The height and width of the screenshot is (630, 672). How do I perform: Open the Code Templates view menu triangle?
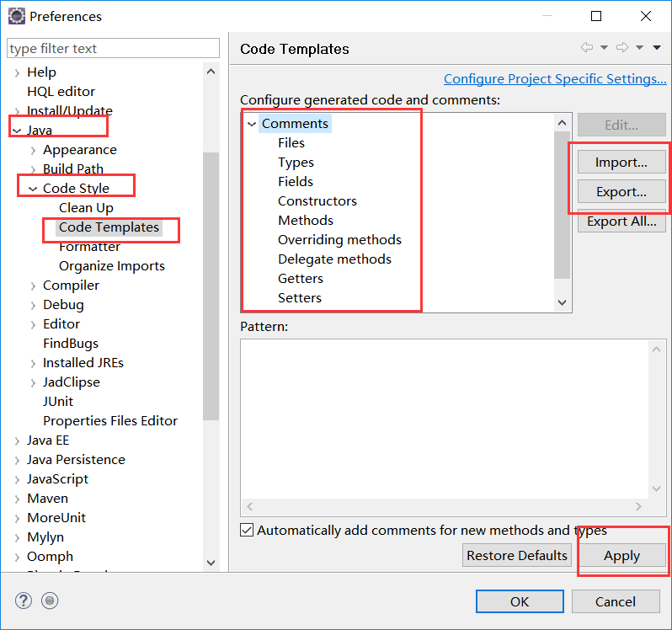pos(657,47)
